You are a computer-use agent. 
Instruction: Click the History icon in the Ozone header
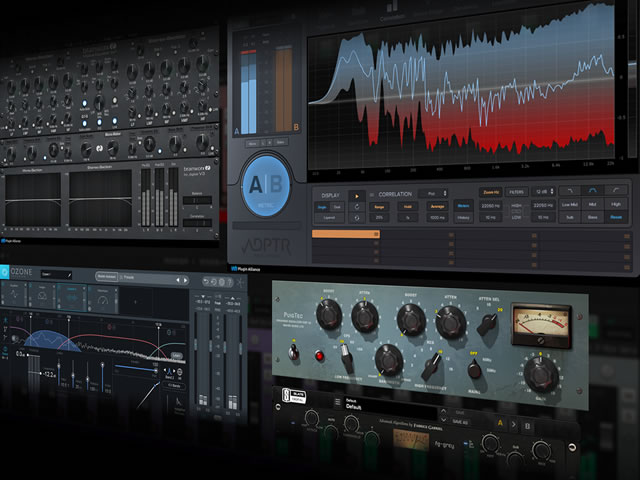(x=214, y=282)
